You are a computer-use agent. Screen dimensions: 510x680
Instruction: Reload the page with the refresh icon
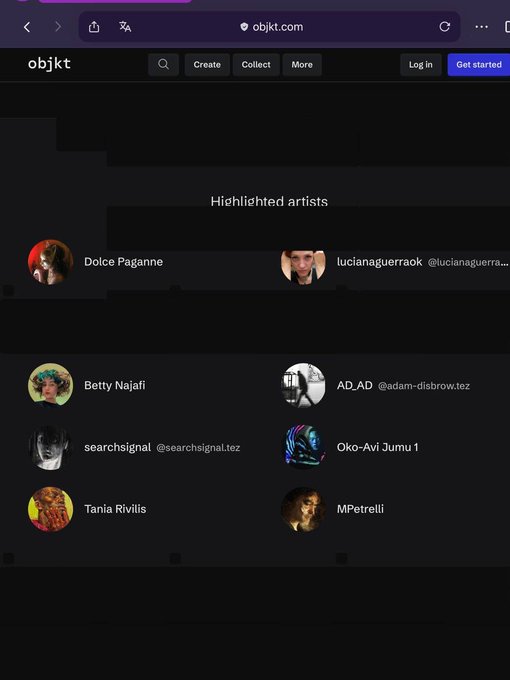pyautogui.click(x=445, y=27)
